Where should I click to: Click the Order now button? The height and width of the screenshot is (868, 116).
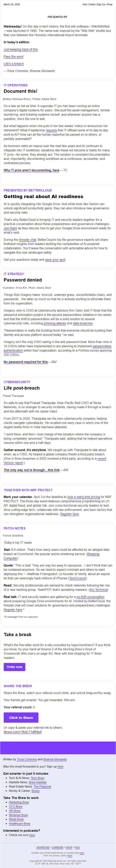tap(14, 667)
